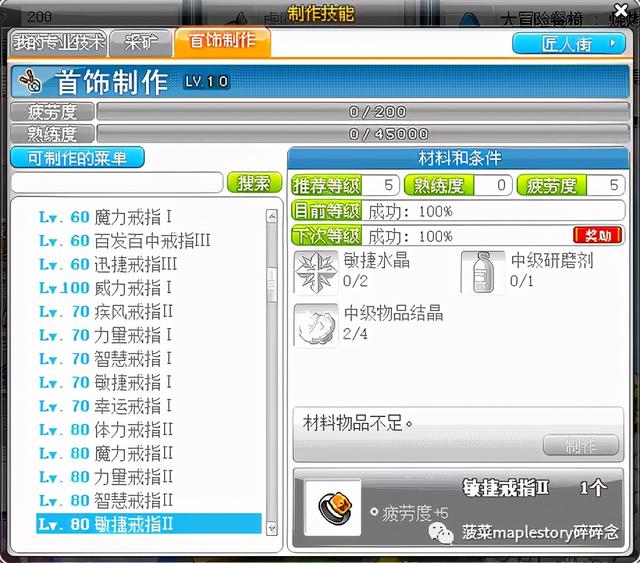
Task: Select the 首饰制作 tab
Action: point(222,41)
